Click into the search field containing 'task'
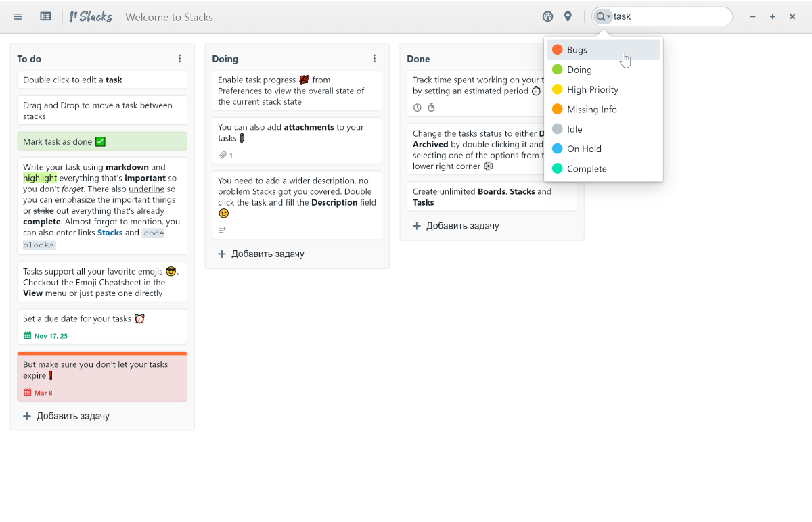The image size is (812, 522). click(670, 17)
